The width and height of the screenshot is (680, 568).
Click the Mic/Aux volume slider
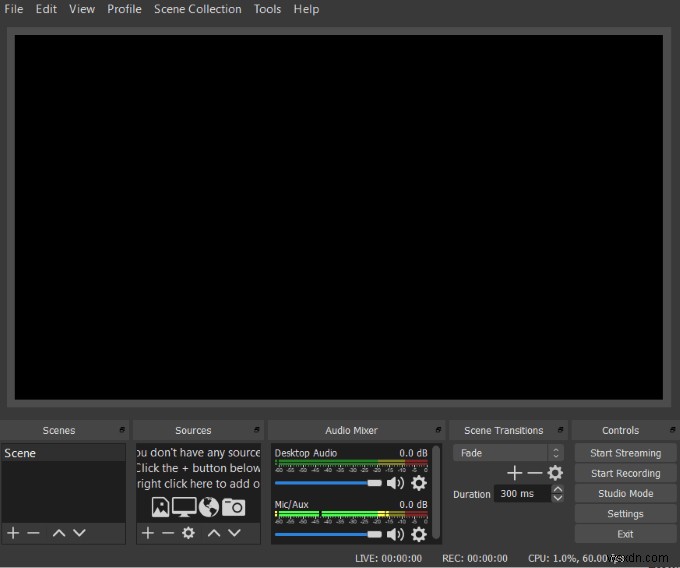coord(328,535)
